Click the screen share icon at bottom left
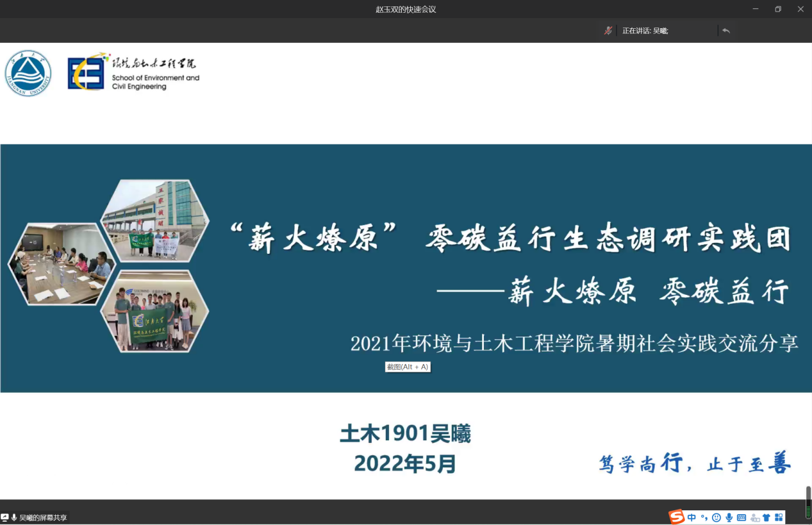The image size is (812, 525). pyautogui.click(x=5, y=517)
